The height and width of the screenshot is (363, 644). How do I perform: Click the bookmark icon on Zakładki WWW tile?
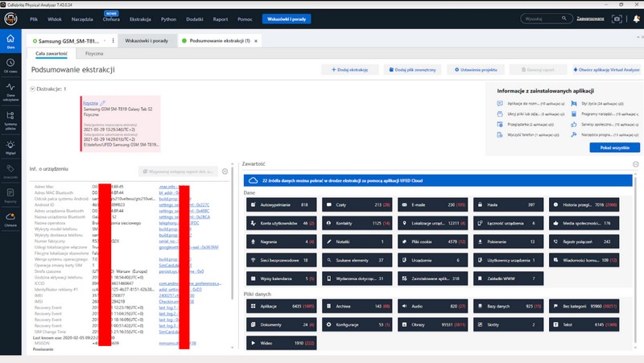pyautogui.click(x=480, y=278)
